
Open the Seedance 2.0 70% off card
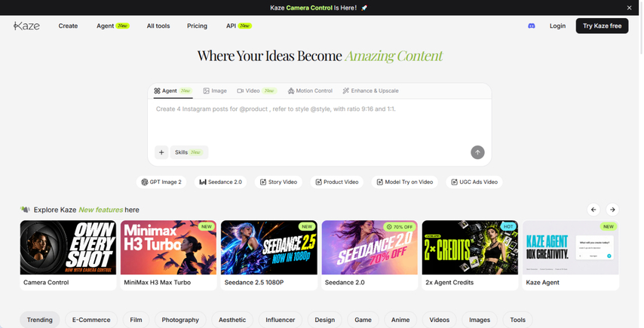pyautogui.click(x=370, y=256)
